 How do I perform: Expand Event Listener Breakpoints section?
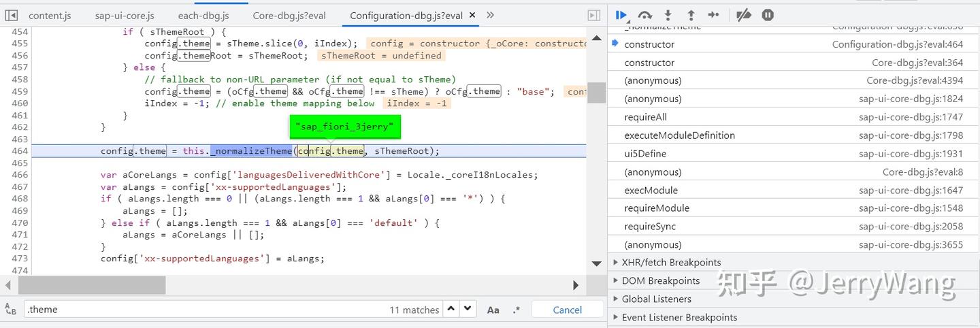click(794, 317)
